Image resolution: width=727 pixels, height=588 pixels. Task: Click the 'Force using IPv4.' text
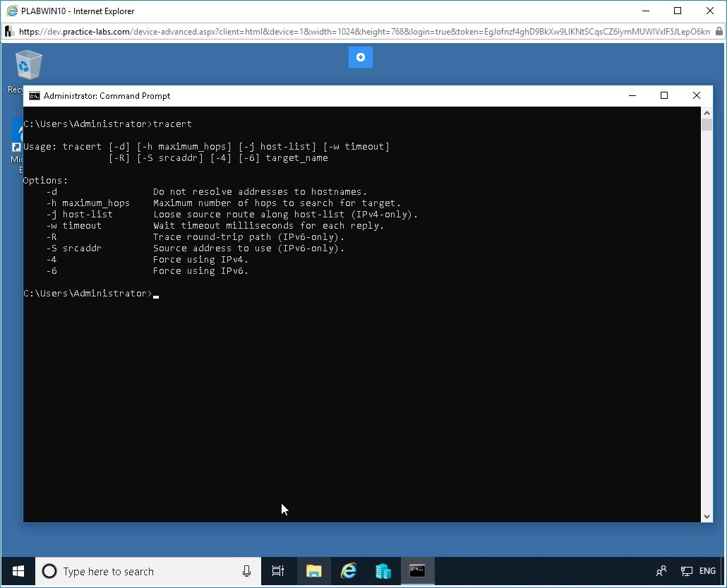[200, 260]
